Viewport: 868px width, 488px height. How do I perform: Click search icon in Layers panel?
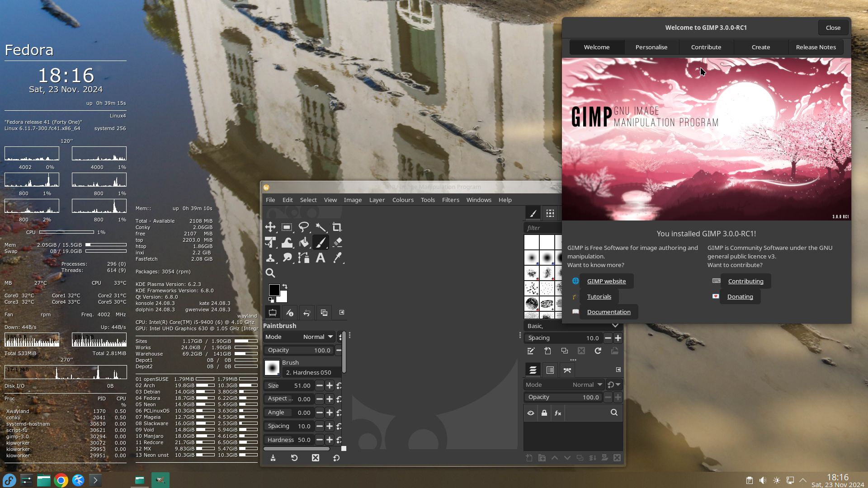click(x=614, y=413)
